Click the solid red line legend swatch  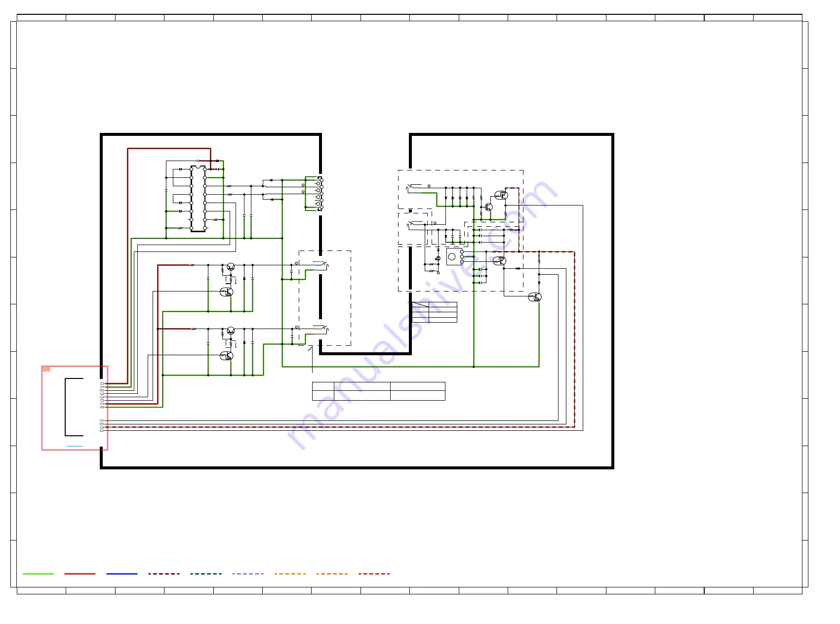pos(80,574)
